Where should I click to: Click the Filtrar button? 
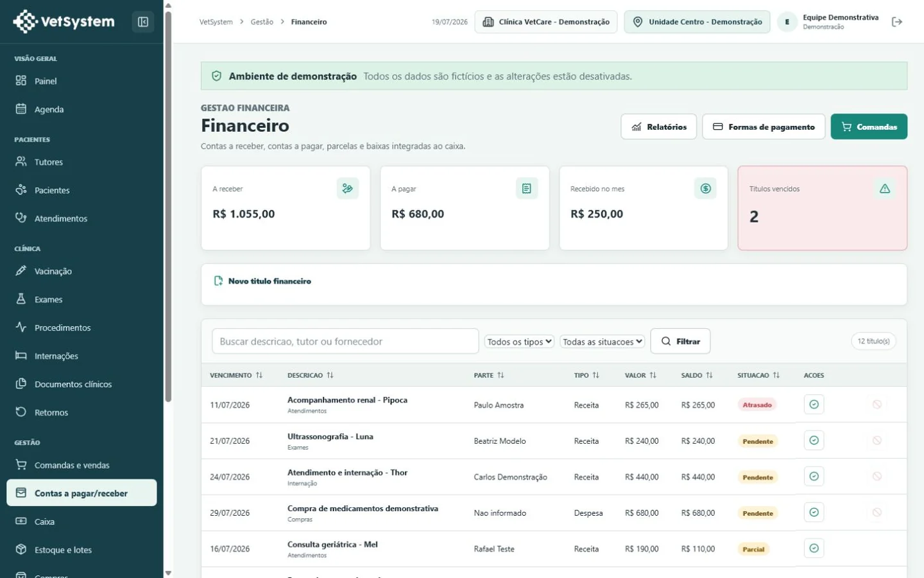click(680, 341)
